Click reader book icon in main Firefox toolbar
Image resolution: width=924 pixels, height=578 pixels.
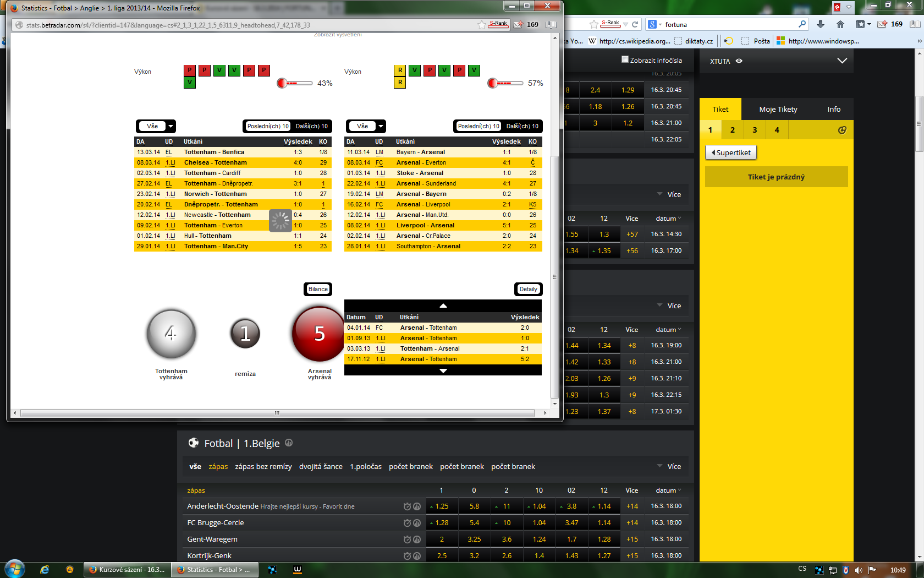[x=915, y=24]
